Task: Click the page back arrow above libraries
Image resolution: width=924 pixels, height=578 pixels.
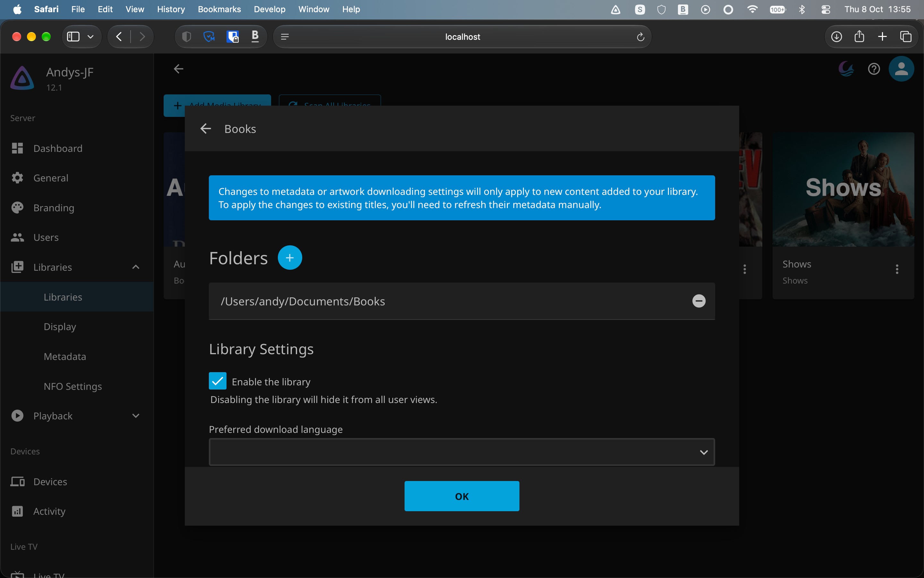Action: (178, 69)
